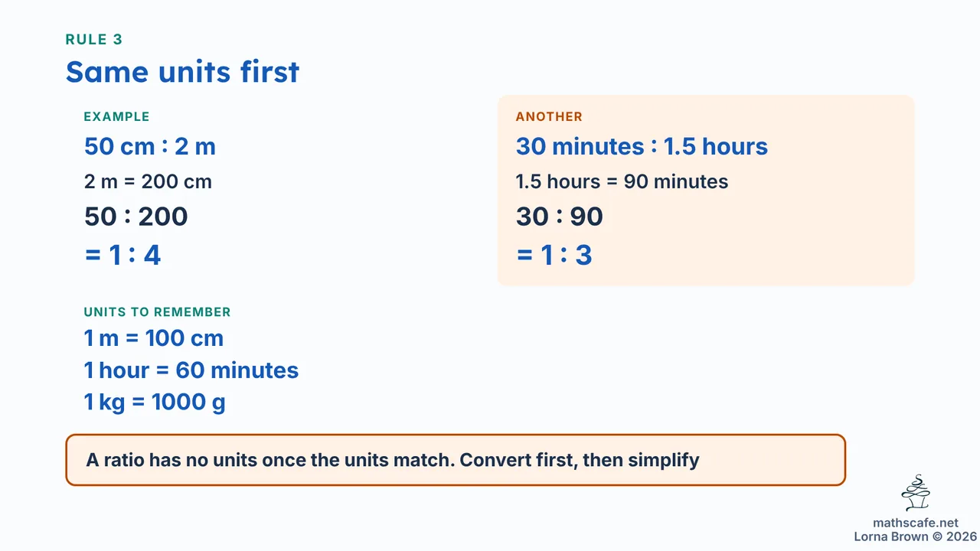Click the '1 kg = 1000 g' conversion
This screenshot has height=551, width=980.
[x=155, y=403]
